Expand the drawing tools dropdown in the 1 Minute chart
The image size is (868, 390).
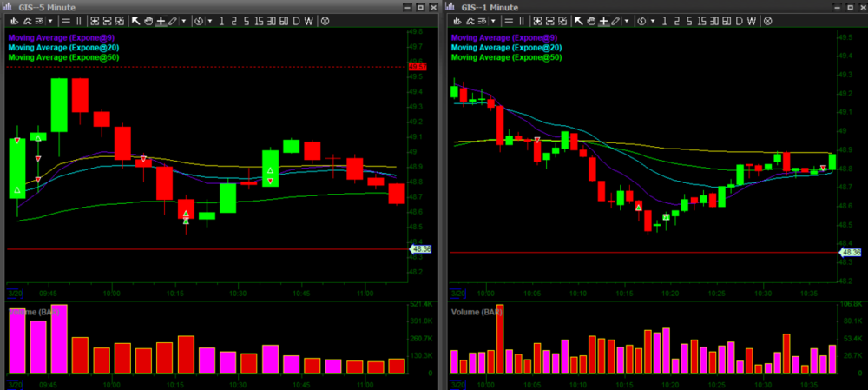coord(628,20)
